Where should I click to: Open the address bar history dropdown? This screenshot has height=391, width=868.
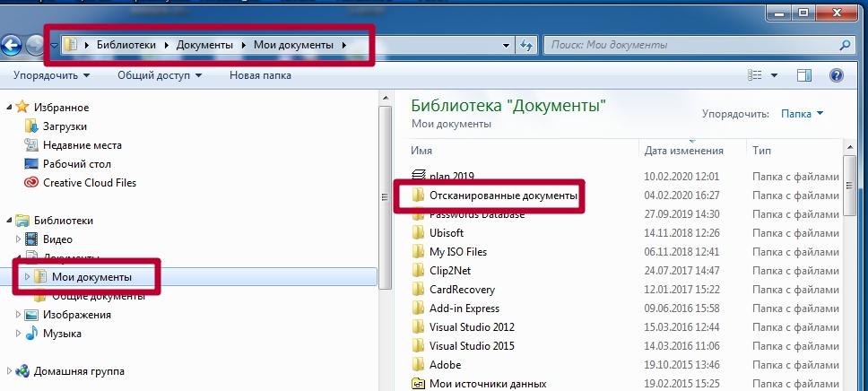pos(506,46)
